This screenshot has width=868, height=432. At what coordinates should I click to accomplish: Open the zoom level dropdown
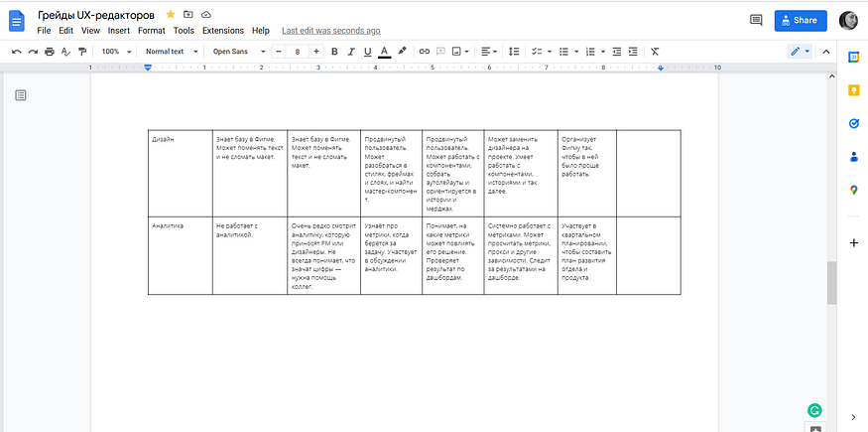tap(116, 52)
